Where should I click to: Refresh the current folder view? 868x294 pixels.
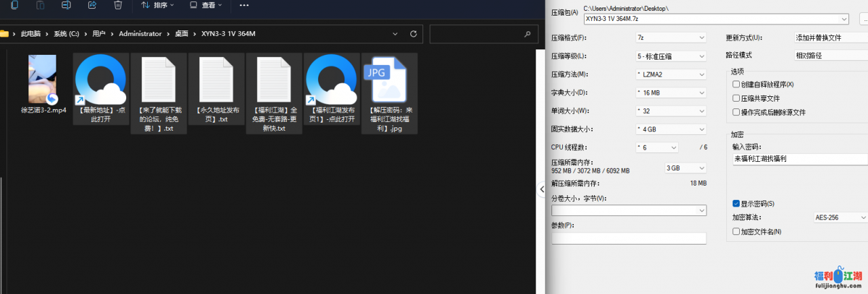click(412, 33)
